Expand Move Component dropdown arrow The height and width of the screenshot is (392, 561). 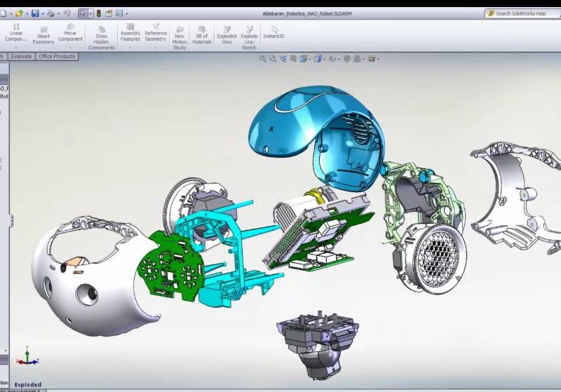click(x=71, y=47)
